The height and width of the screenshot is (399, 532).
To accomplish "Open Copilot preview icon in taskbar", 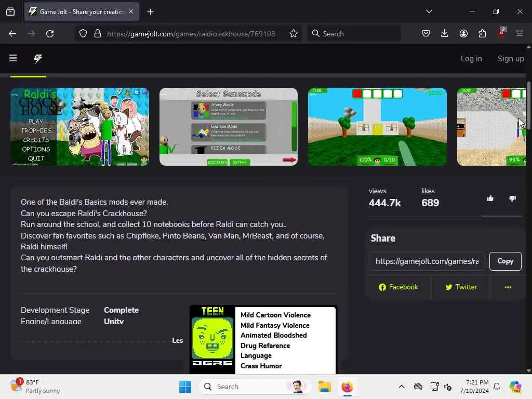I will point(515,387).
